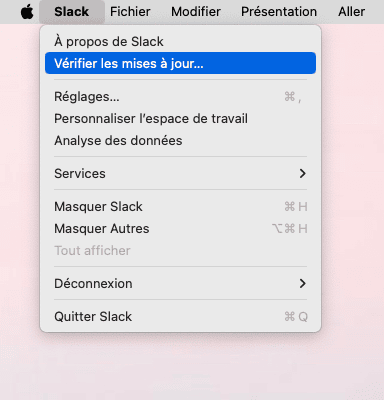Open the Présentation menu
Viewport: 384px width, 400px height.
coord(279,12)
